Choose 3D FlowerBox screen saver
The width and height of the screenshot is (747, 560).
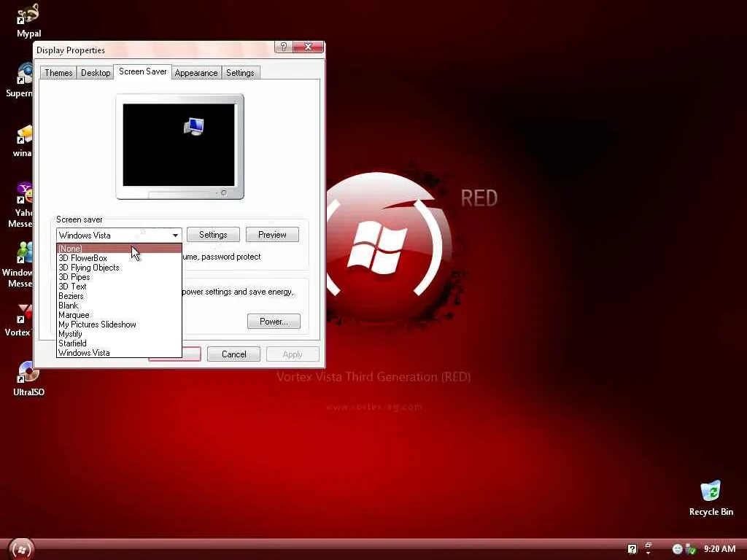point(119,258)
